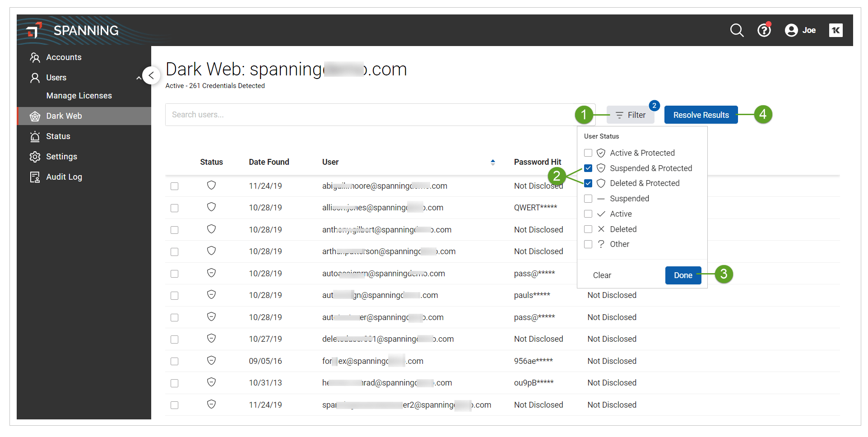Select the checkbox for abigail's row
Image resolution: width=868 pixels, height=437 pixels.
[x=175, y=186]
